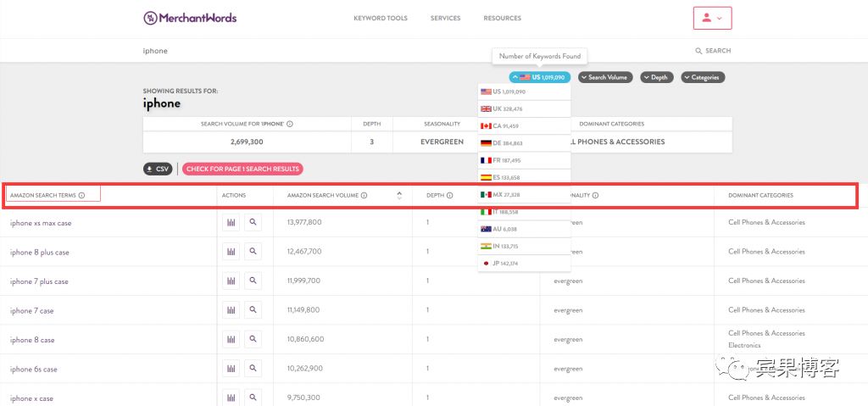Click search icon for iphone 7 plus case

253,281
